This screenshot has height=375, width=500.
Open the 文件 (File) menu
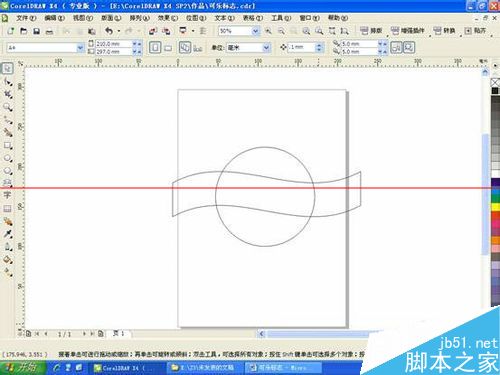pyautogui.click(x=26, y=18)
